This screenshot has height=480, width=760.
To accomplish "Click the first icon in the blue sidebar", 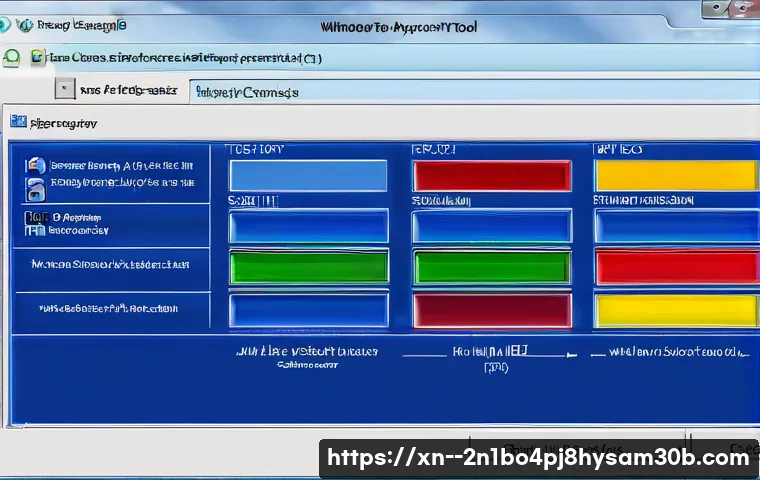I will [x=35, y=166].
